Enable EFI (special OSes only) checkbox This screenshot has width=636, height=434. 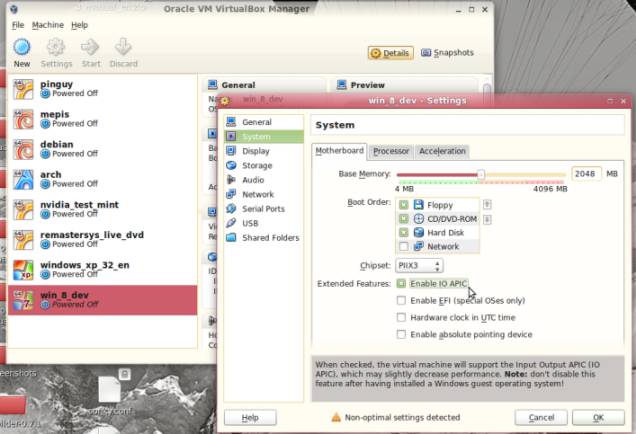[x=401, y=301]
